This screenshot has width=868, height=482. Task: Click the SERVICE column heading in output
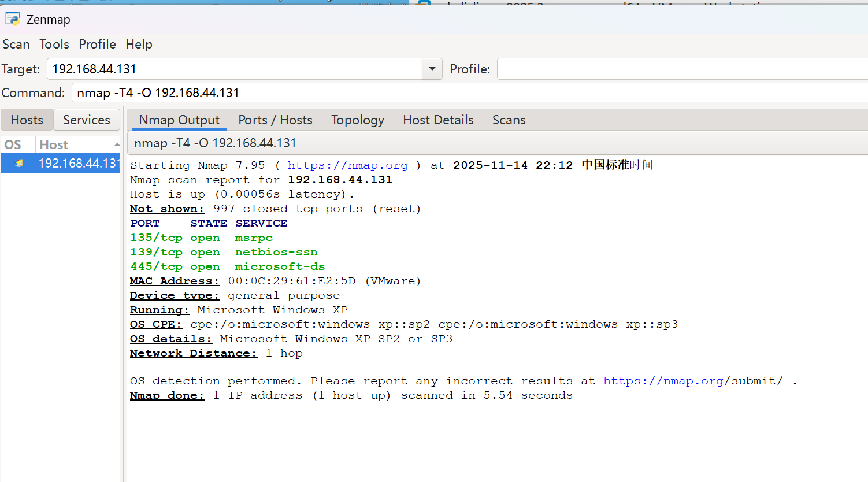(261, 223)
